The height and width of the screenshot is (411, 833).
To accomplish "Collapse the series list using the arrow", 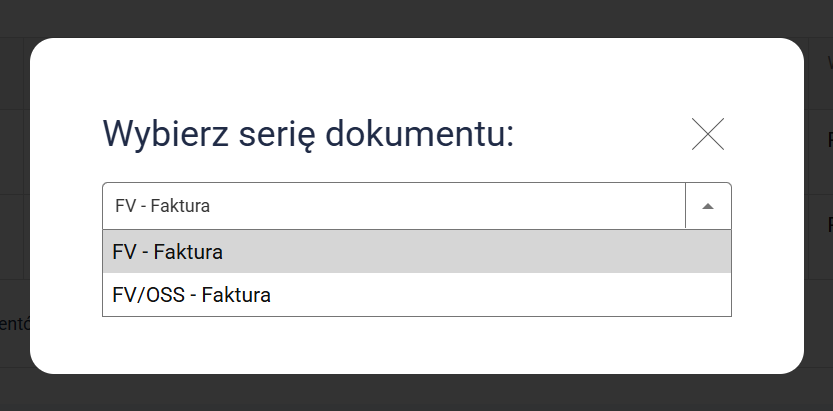I will pyautogui.click(x=708, y=206).
